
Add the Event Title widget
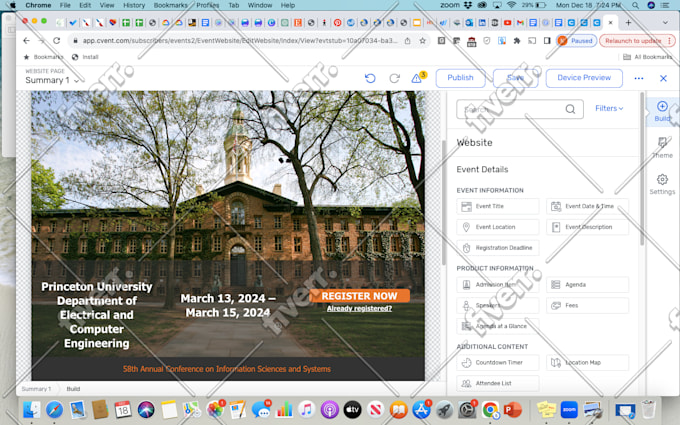[497, 206]
